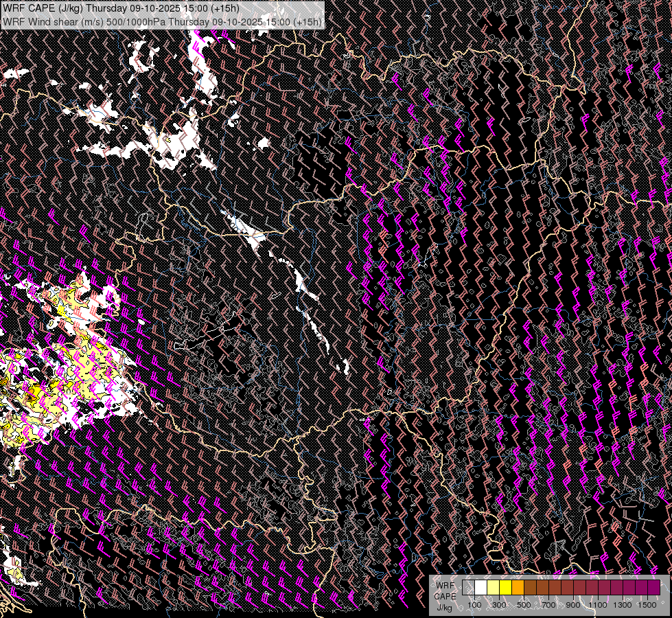Click the leftmost hatched transparent legend swatch

(468, 588)
